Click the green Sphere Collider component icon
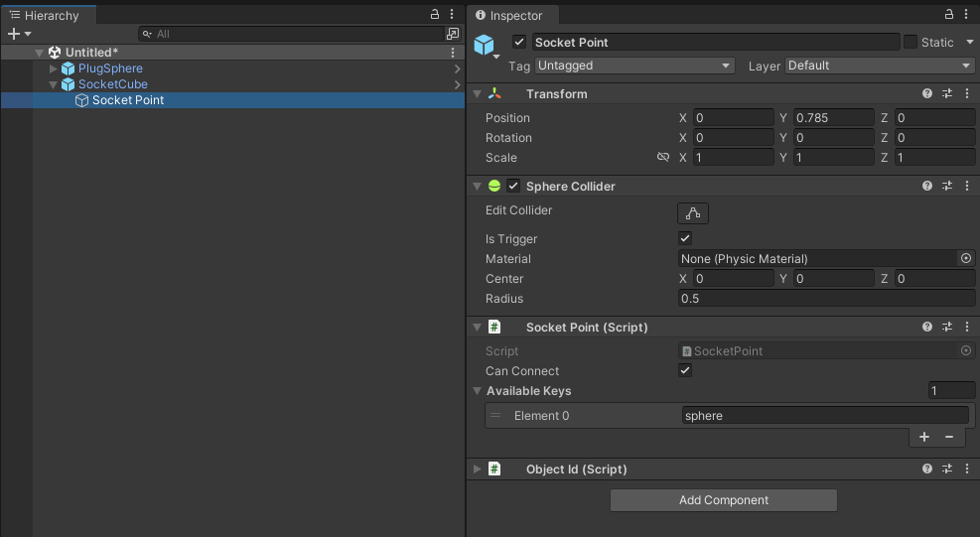The height and width of the screenshot is (537, 980). click(494, 186)
